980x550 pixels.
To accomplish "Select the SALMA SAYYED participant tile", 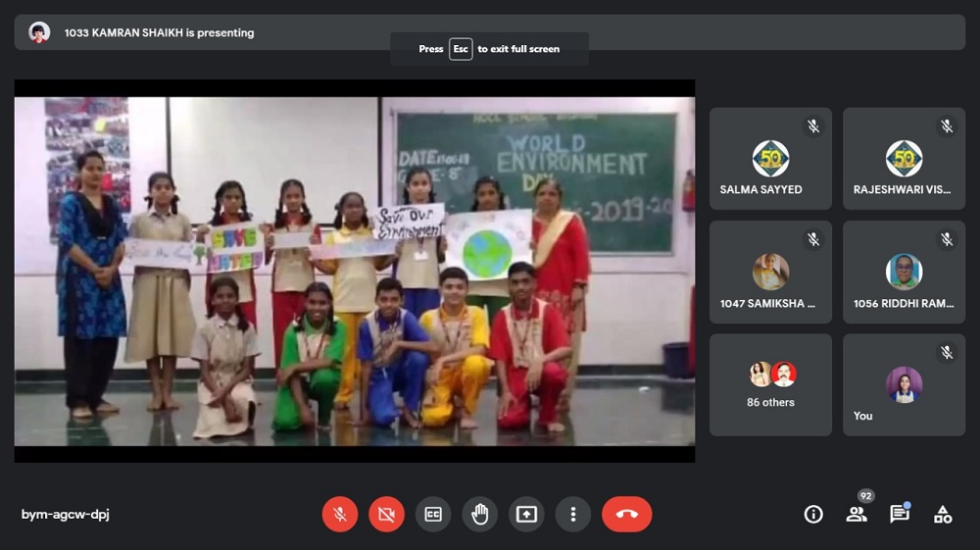I will click(770, 158).
